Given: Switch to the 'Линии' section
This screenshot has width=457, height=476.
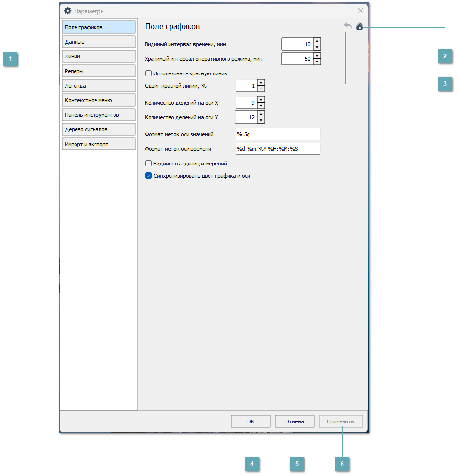Looking at the screenshot, I should pyautogui.click(x=98, y=56).
